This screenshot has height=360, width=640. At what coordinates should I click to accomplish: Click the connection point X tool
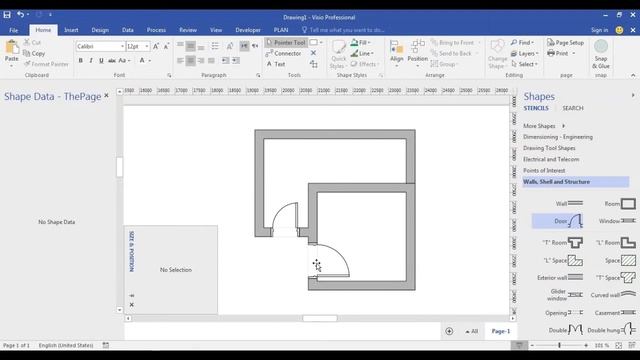pyautogui.click(x=313, y=53)
